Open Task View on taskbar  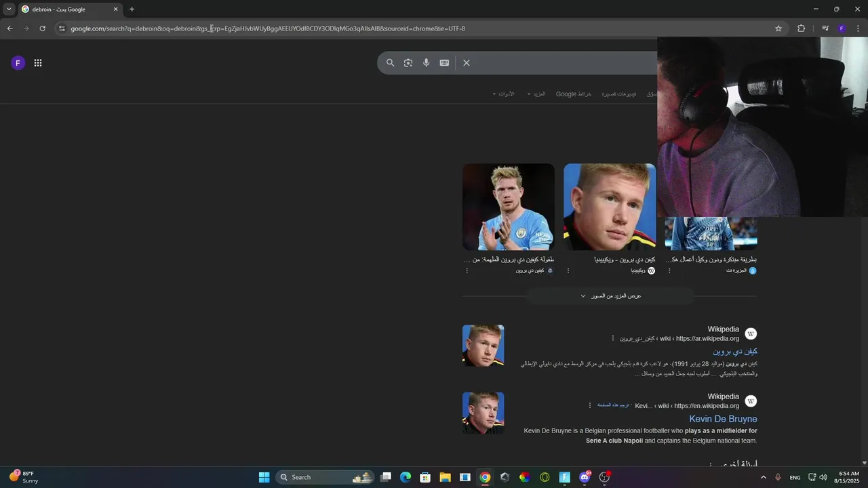[386, 477]
